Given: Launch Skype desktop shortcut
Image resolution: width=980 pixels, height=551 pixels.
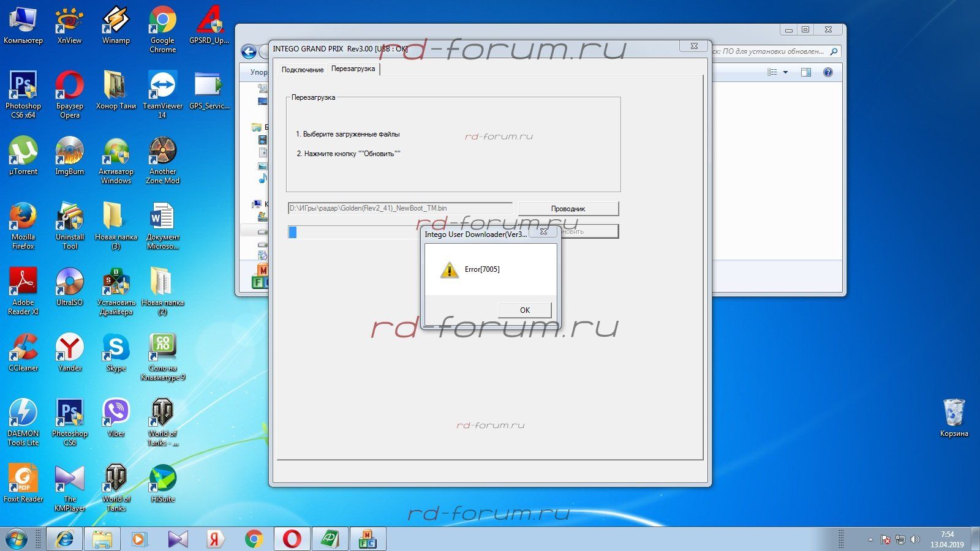Looking at the screenshot, I should pyautogui.click(x=116, y=353).
